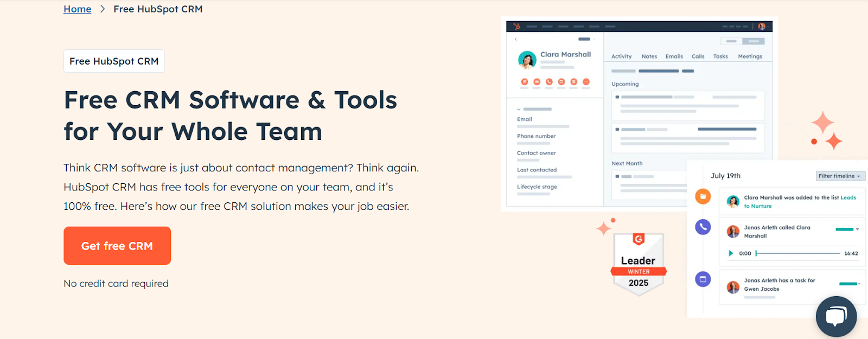This screenshot has height=339, width=868.
Task: Click the 16:42 call duration text
Action: pyautogui.click(x=851, y=253)
